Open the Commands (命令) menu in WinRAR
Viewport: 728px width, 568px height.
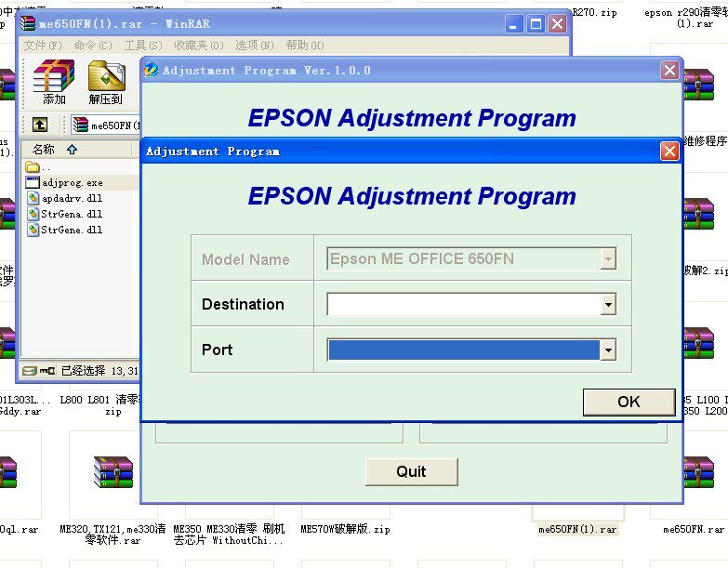93,46
